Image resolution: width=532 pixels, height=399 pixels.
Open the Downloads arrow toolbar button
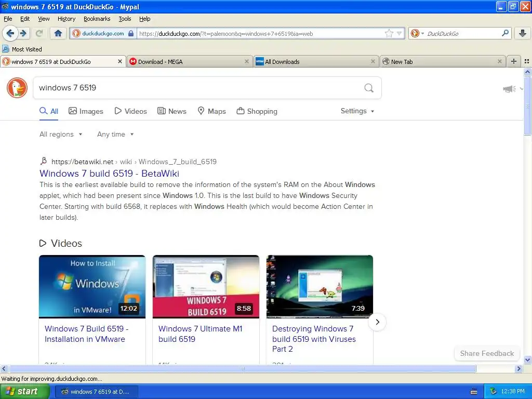pyautogui.click(x=523, y=33)
